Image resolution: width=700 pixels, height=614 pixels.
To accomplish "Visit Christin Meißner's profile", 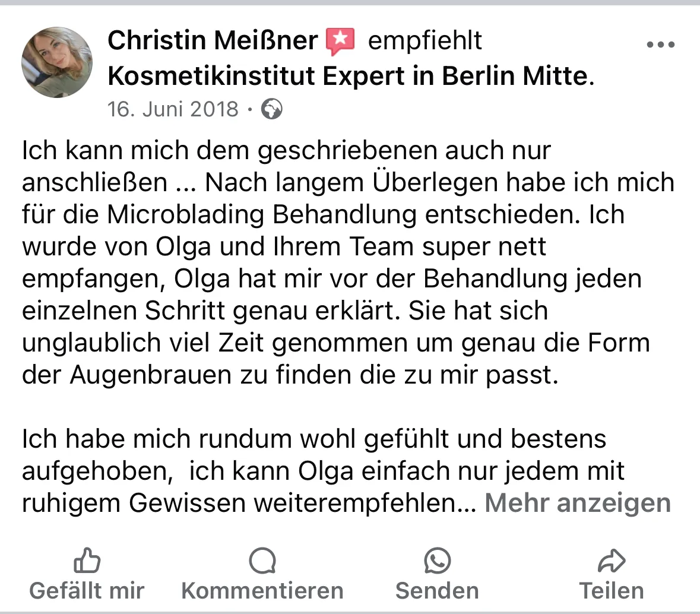I will click(212, 40).
